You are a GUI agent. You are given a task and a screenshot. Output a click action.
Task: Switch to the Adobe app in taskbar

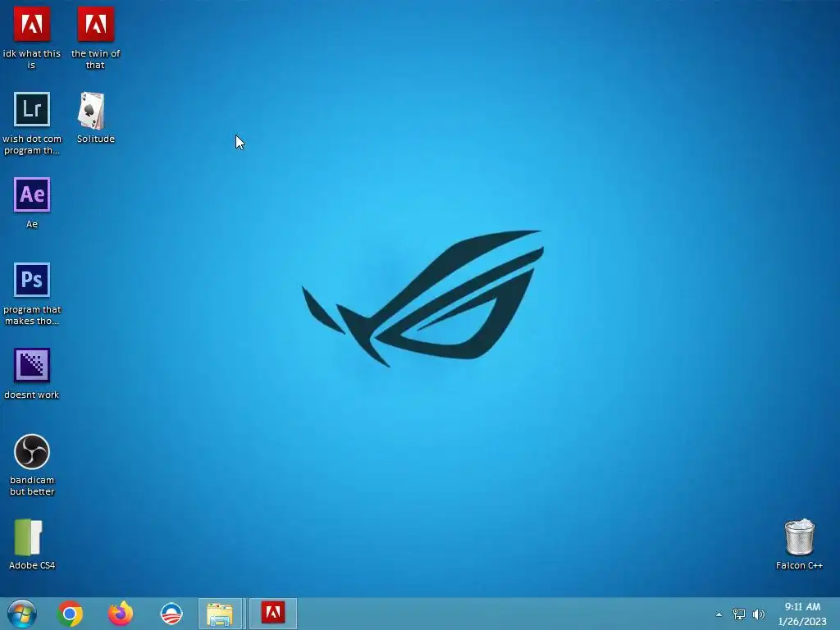tap(272, 614)
